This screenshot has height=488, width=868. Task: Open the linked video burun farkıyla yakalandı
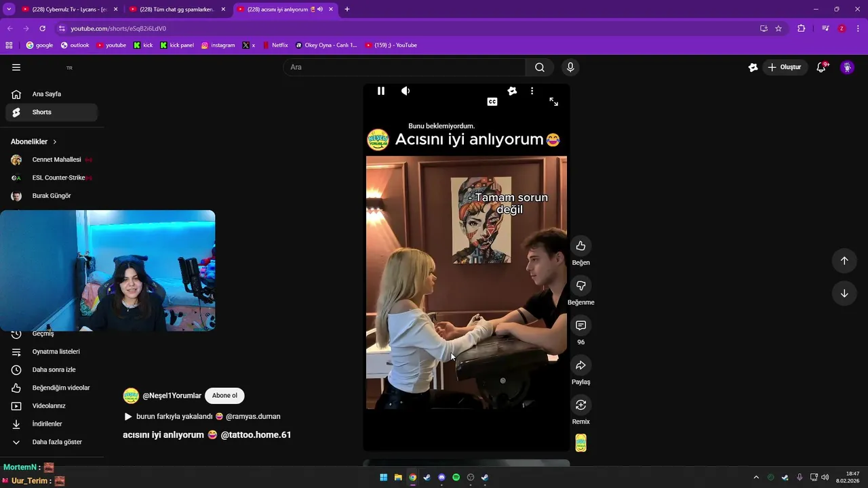coord(202,416)
